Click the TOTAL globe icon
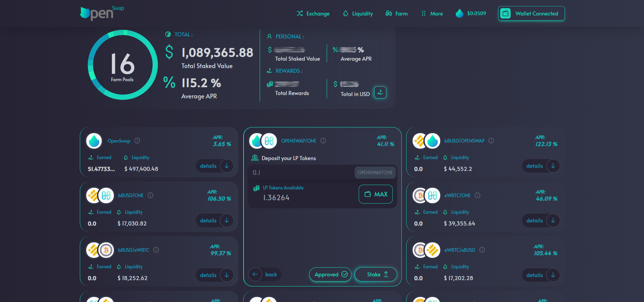This screenshot has width=644, height=302. click(x=168, y=34)
